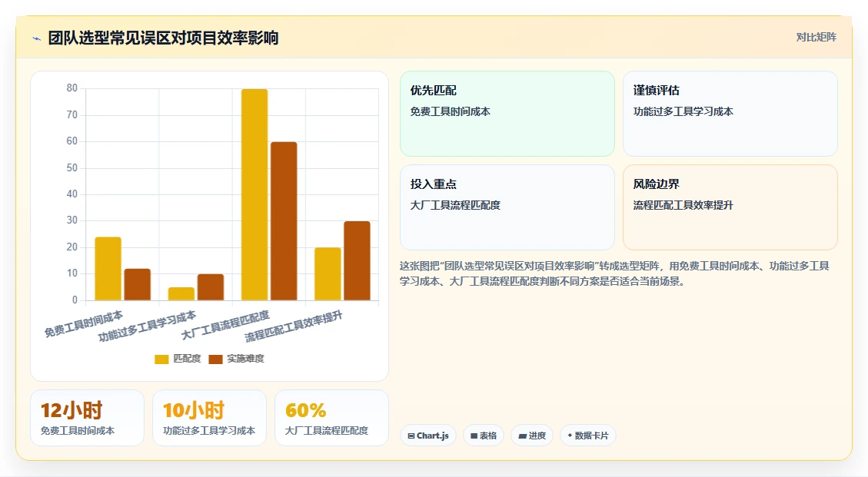868x477 pixels.
Task: Click the sparkle icon in 数据卡片 chip
Action: 570,436
